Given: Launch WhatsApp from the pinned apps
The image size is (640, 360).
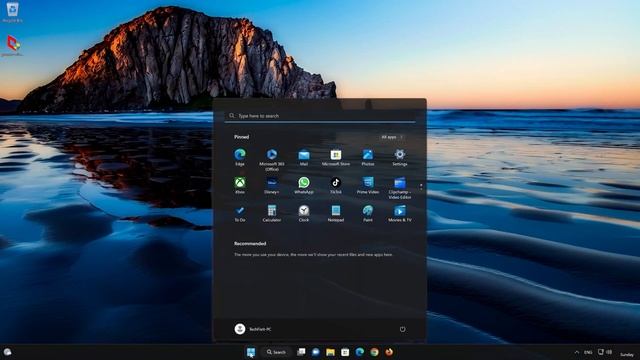Looking at the screenshot, I should coord(304,185).
